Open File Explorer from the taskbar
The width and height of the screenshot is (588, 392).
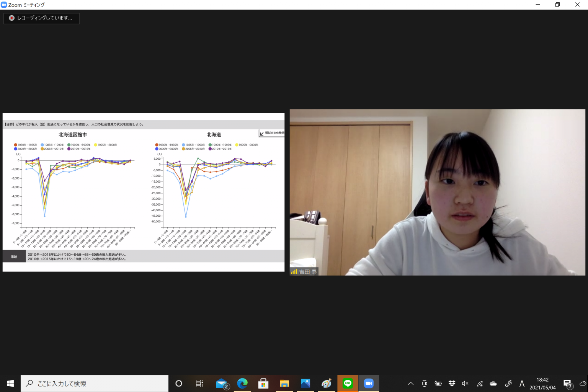[x=284, y=383]
